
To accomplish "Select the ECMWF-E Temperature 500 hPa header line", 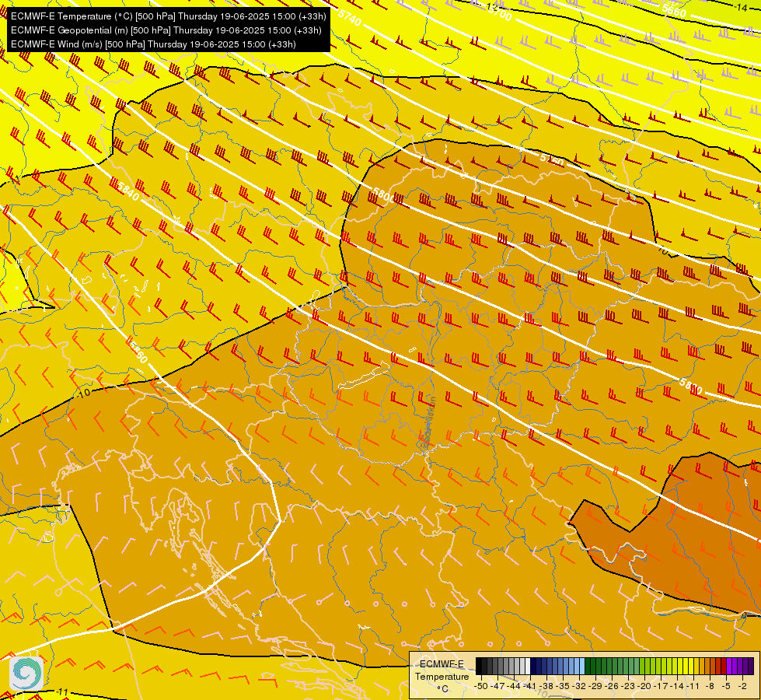I will pos(169,16).
